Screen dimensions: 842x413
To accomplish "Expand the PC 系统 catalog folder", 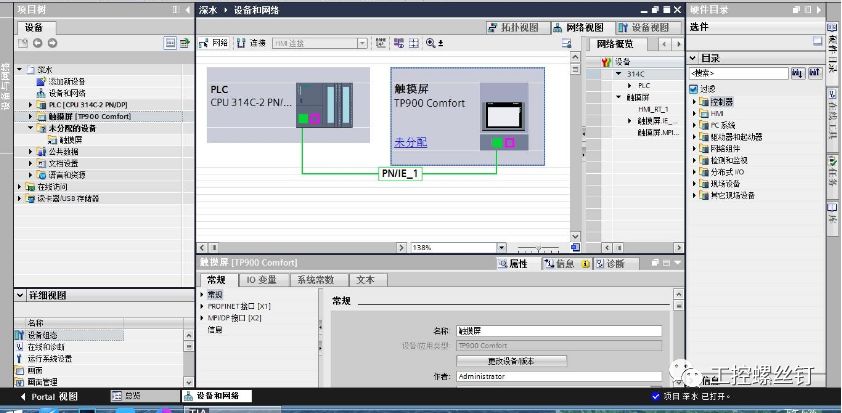I will [x=694, y=125].
